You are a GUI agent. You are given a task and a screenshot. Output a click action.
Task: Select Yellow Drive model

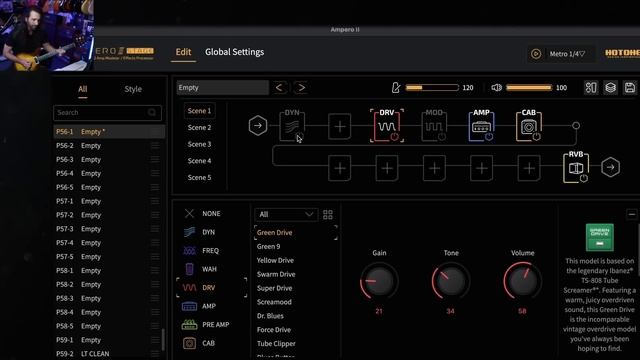pos(275,260)
